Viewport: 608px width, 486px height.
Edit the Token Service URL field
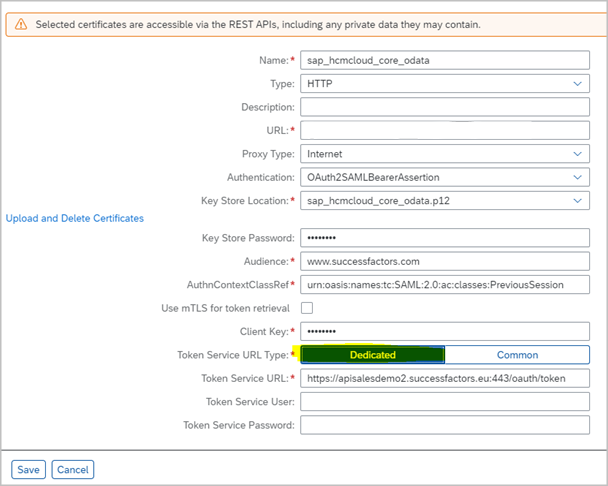445,378
